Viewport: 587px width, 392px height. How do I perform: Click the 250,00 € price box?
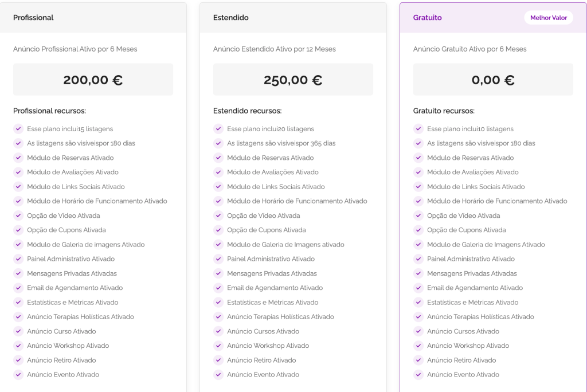point(293,80)
